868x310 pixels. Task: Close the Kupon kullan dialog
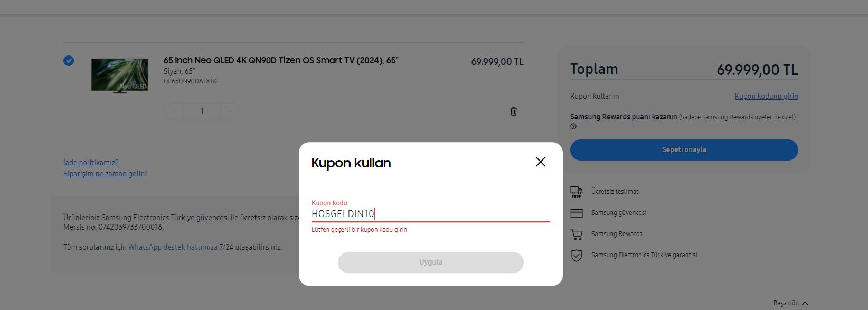(x=541, y=162)
